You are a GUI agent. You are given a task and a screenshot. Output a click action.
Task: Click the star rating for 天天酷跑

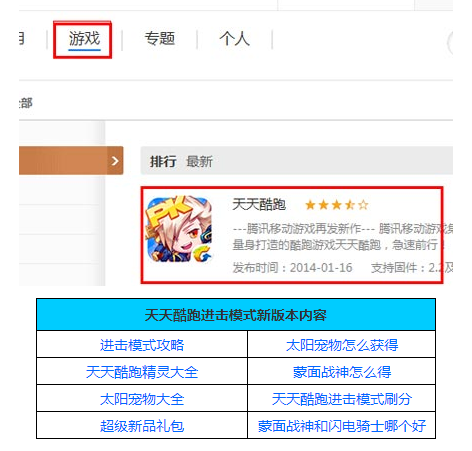pos(337,205)
